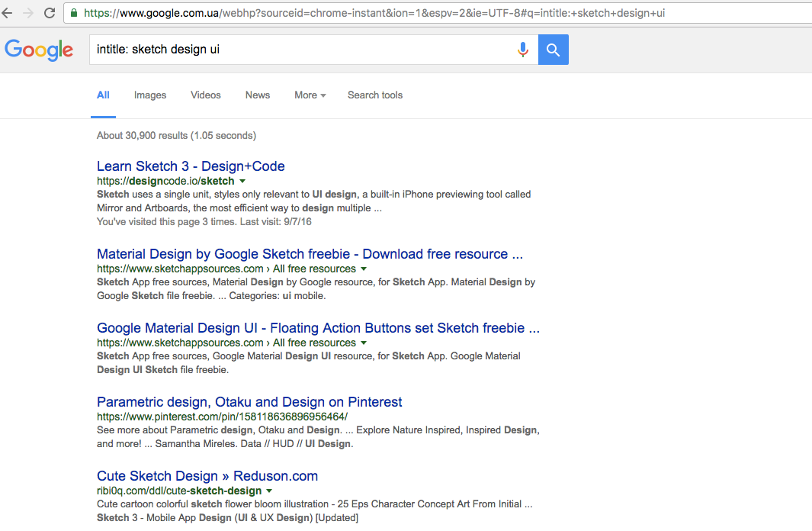This screenshot has width=812, height=531.
Task: Start voice search with the microphone icon
Action: [x=523, y=50]
